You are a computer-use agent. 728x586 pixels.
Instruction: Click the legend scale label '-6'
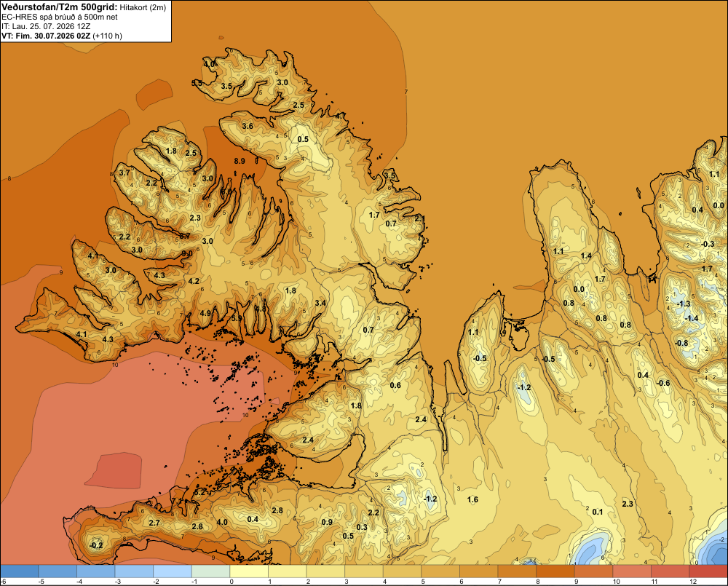tap(3, 582)
